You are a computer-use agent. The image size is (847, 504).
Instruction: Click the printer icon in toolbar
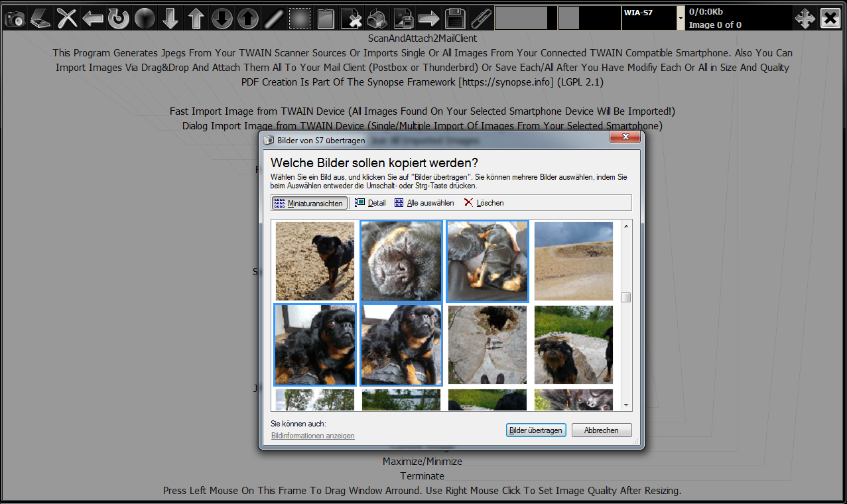[377, 19]
